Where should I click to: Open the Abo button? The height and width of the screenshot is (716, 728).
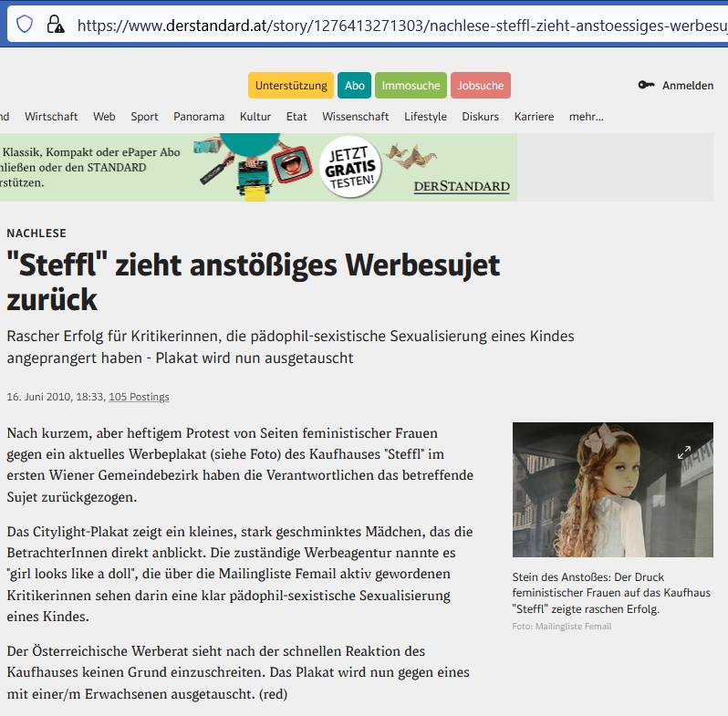355,86
